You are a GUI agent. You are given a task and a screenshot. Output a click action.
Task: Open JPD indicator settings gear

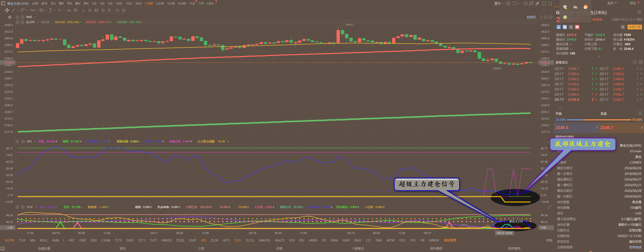(17, 141)
